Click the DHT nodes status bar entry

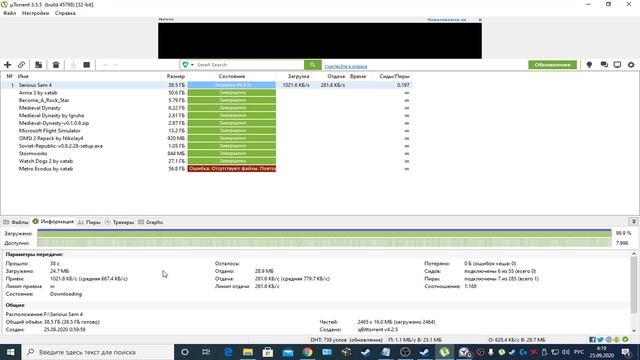pos(347,340)
